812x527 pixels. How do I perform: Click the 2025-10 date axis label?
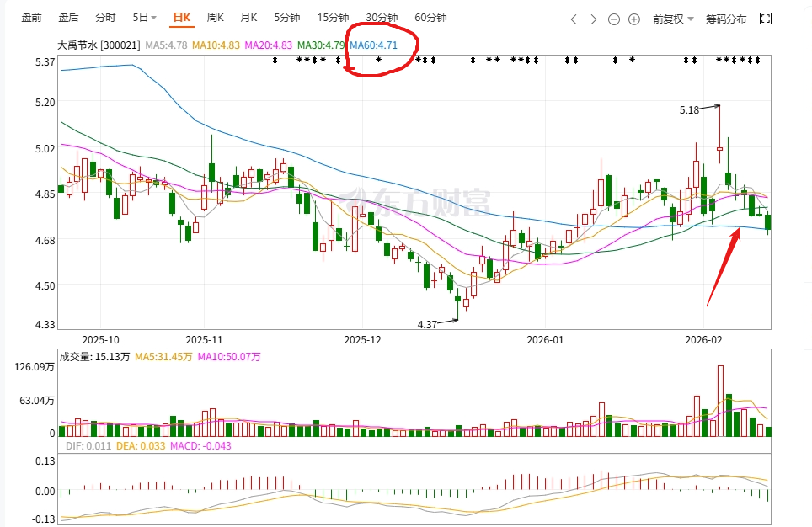100,340
